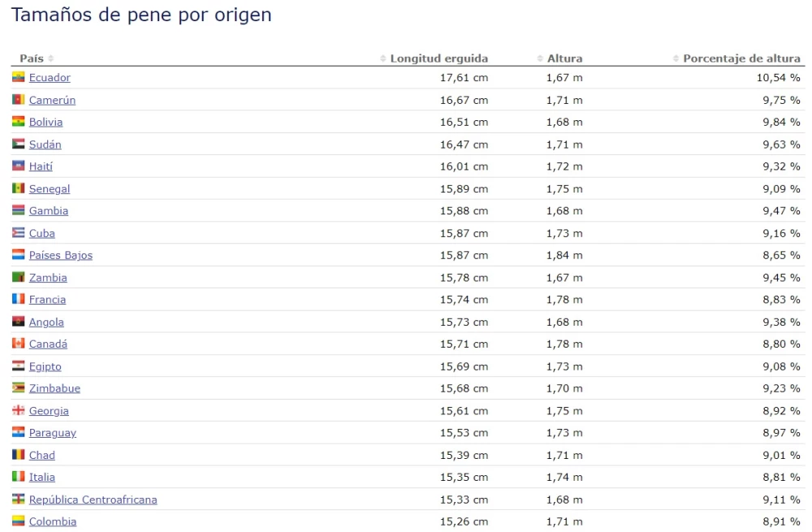Click the 16,51 cm length cell
Image resolution: width=812 pixels, height=532 pixels.
click(x=464, y=123)
